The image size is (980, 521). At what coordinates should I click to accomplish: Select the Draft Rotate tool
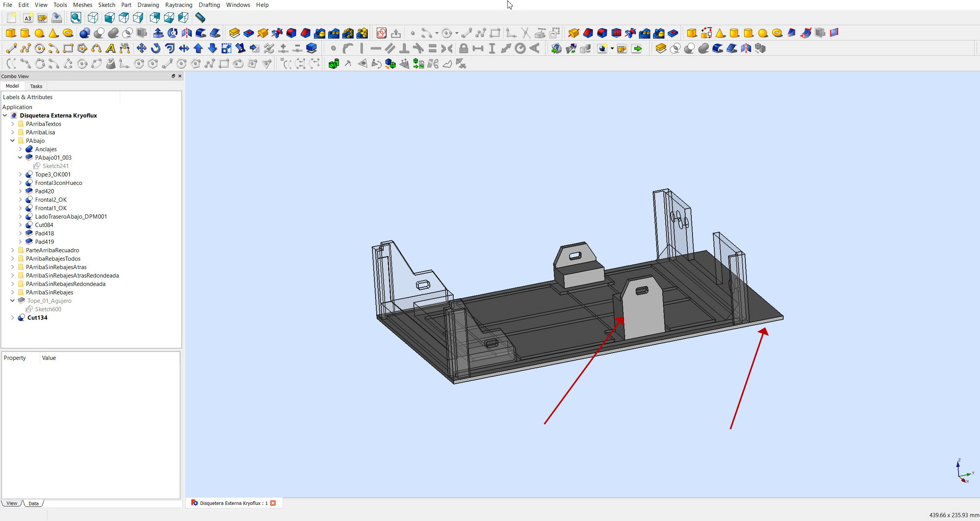155,48
